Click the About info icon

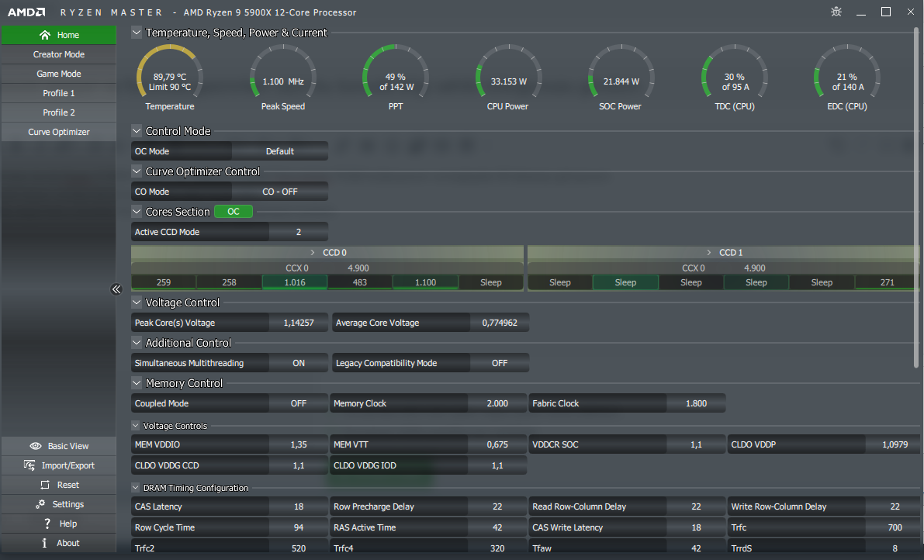(44, 543)
